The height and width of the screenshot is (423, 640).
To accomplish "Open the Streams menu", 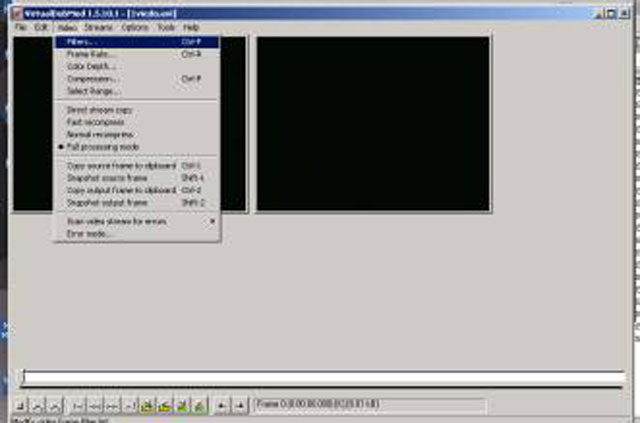I will (98, 27).
